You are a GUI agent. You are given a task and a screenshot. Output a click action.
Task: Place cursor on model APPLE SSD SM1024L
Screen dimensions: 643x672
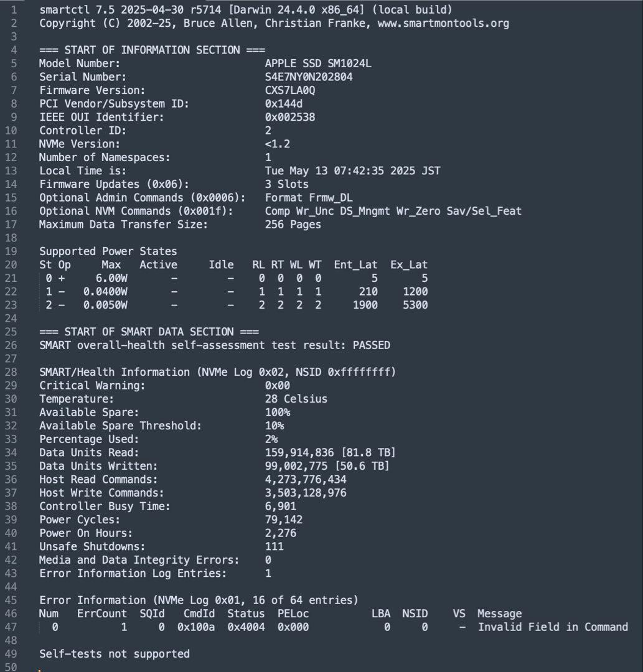(x=318, y=63)
